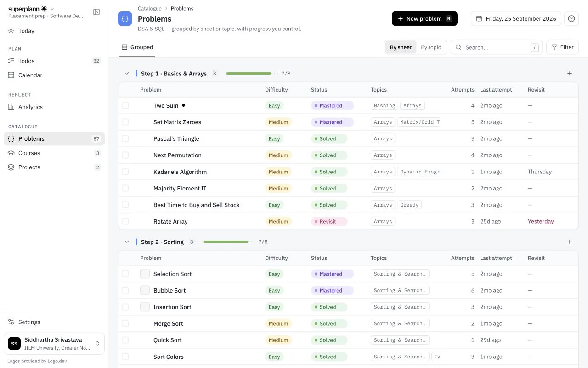Click Greedy topic tag

(409, 205)
